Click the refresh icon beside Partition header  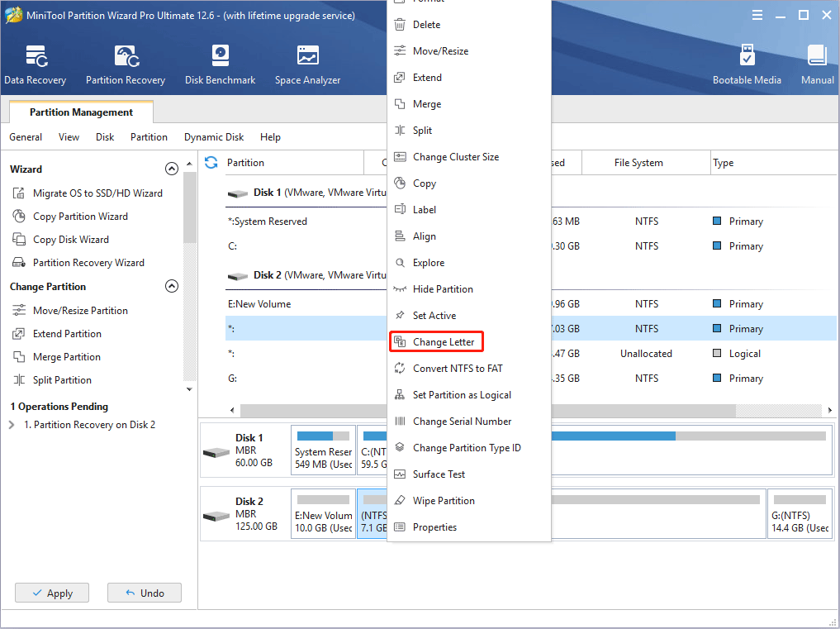pyautogui.click(x=211, y=163)
